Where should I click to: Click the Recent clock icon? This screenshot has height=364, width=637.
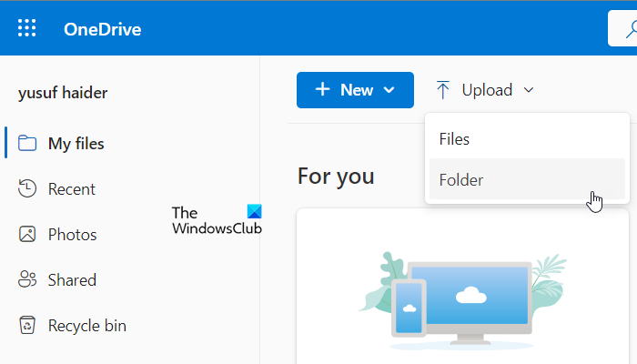[27, 188]
